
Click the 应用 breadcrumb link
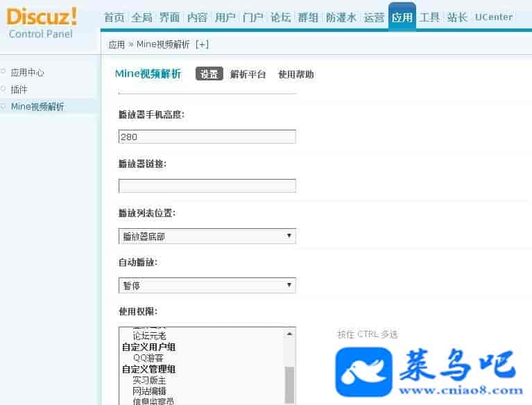coord(117,44)
